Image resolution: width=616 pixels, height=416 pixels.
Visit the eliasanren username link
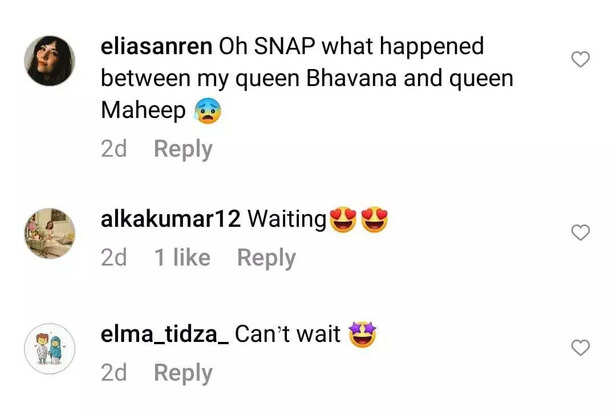coord(156,46)
